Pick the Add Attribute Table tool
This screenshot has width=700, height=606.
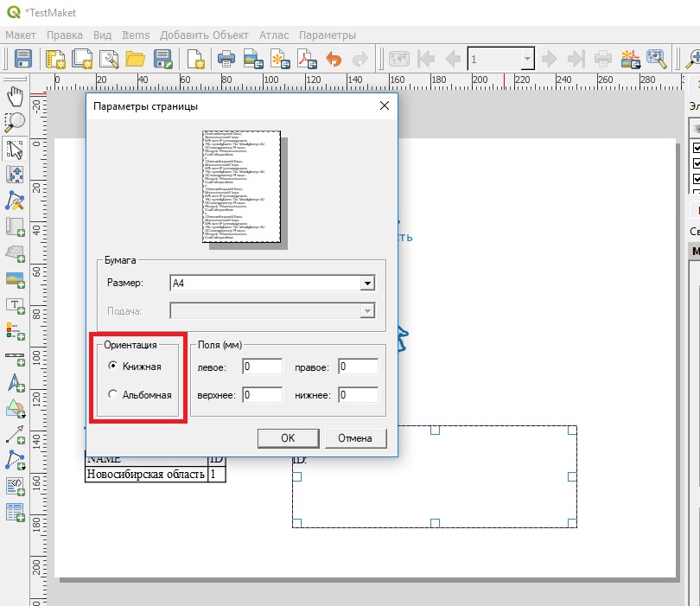coord(15,512)
